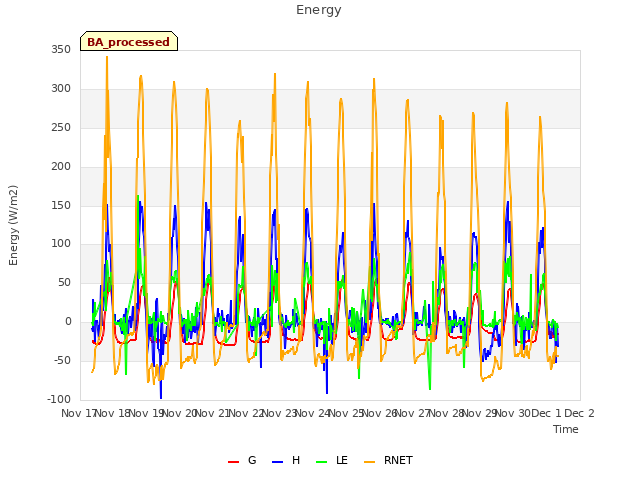Toggle the RNET series in legend
640x480 pixels.
(388, 460)
